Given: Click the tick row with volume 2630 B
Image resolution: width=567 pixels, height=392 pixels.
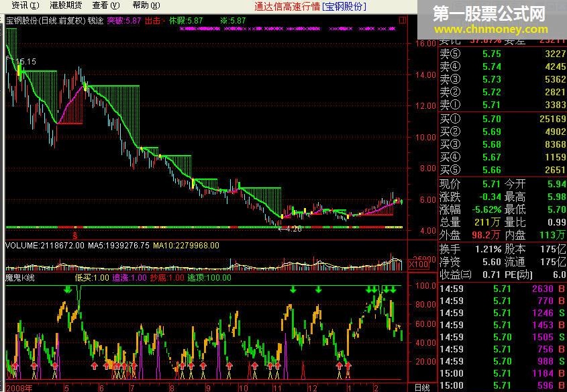Looking at the screenshot, I should click(x=503, y=289).
